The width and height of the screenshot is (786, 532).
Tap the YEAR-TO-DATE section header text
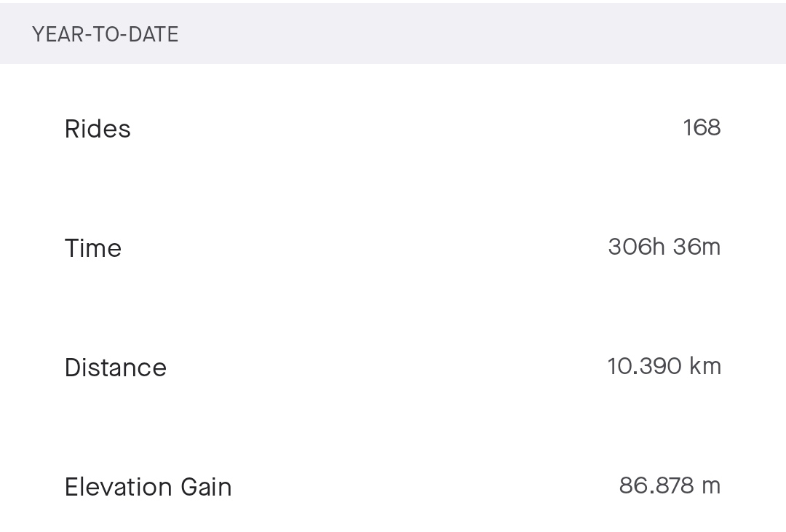click(x=106, y=35)
